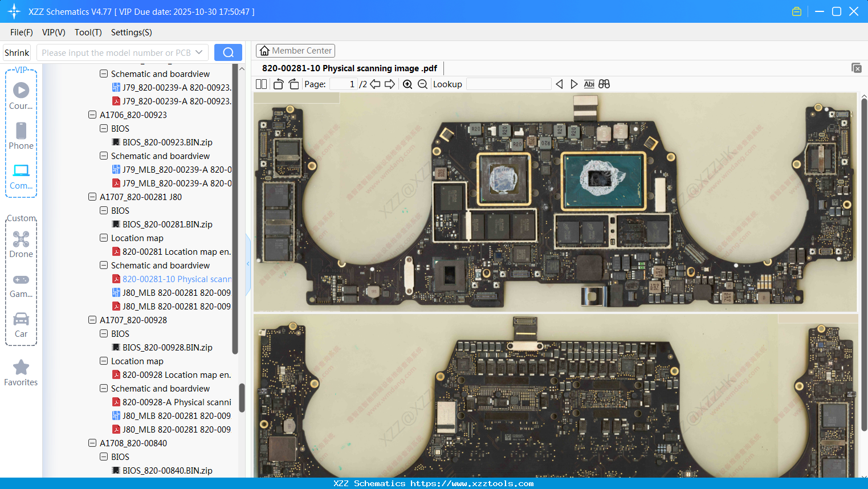Open 820-00281 Location map PDF
The width and height of the screenshot is (868, 489).
pyautogui.click(x=172, y=251)
